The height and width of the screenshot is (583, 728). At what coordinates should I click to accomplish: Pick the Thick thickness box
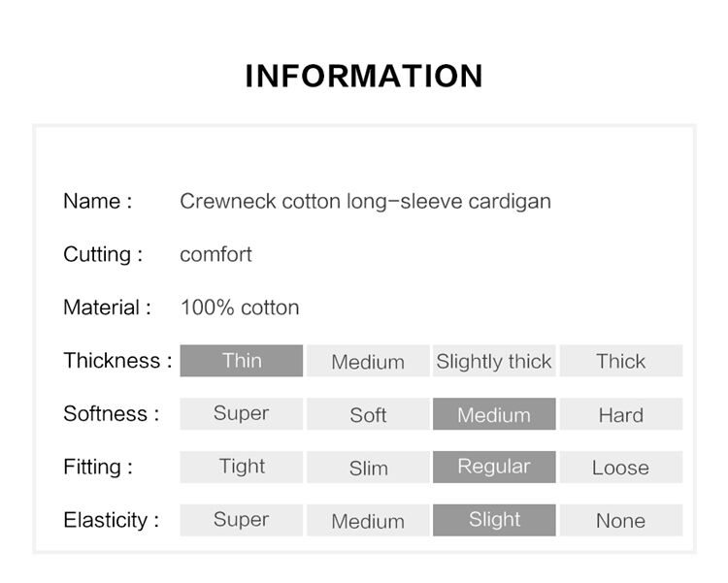(x=621, y=361)
